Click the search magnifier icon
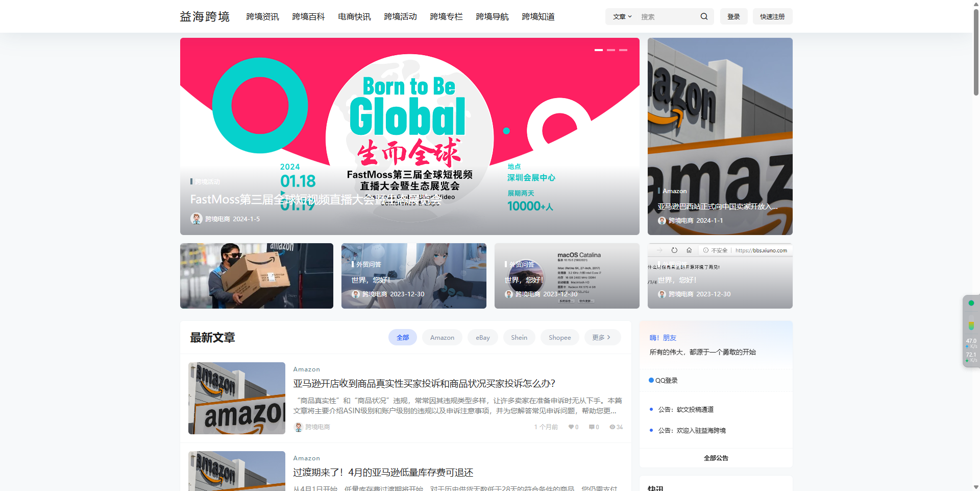980x491 pixels. 704,16
